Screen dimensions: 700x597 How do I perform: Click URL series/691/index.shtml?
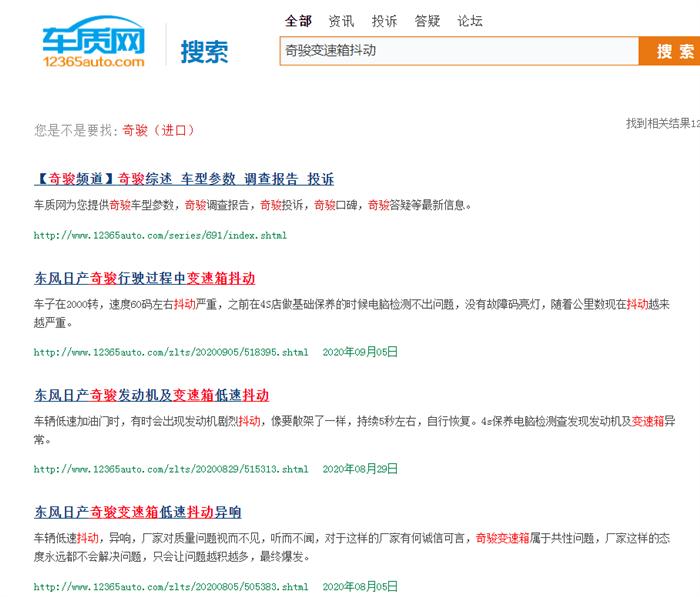160,235
